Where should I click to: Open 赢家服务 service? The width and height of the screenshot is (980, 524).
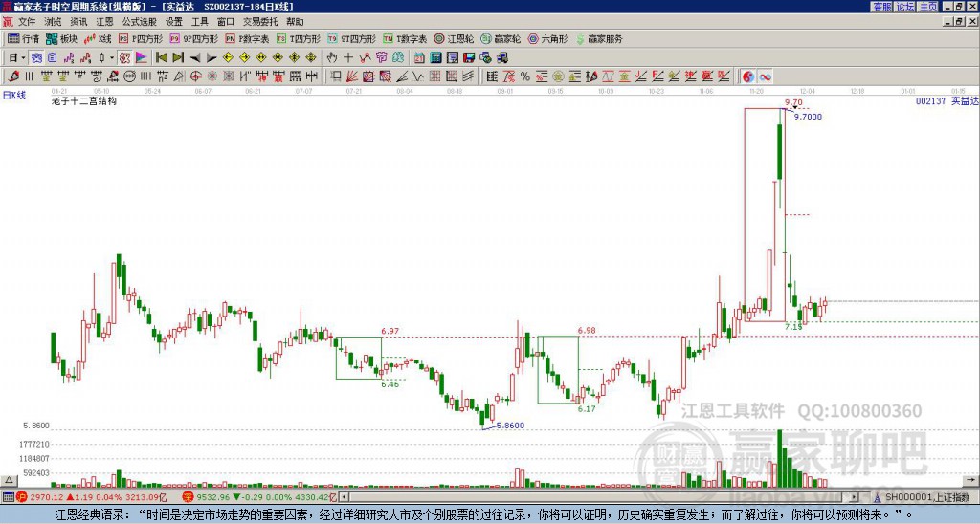pos(599,38)
